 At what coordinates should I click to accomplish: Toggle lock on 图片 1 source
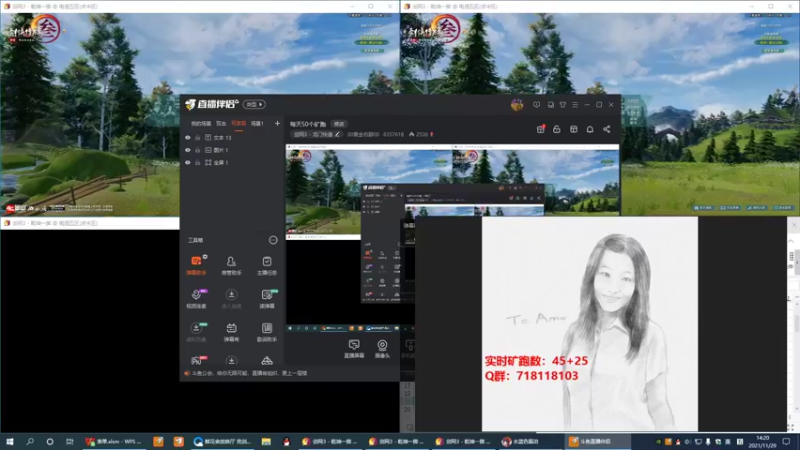point(198,150)
